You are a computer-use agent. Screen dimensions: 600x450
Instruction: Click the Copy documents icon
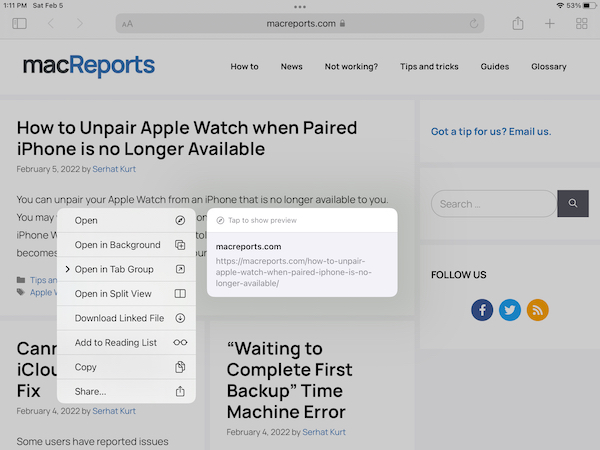click(x=180, y=367)
